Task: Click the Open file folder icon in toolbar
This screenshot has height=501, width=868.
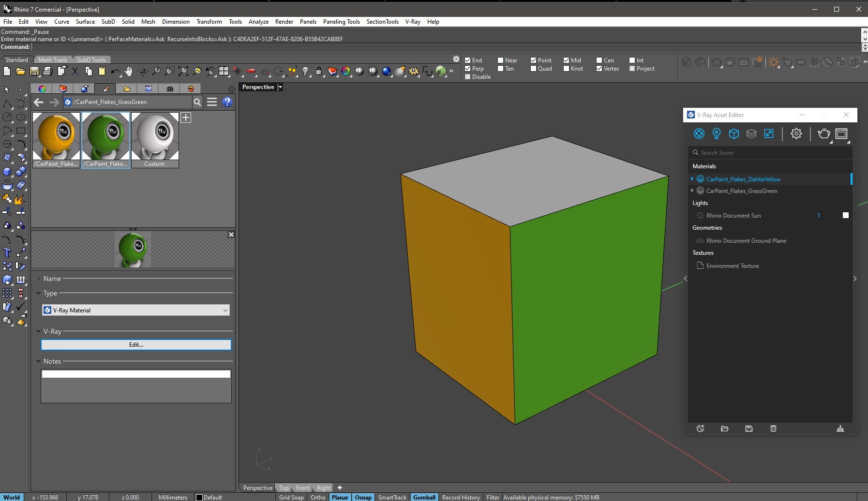Action: pos(20,71)
